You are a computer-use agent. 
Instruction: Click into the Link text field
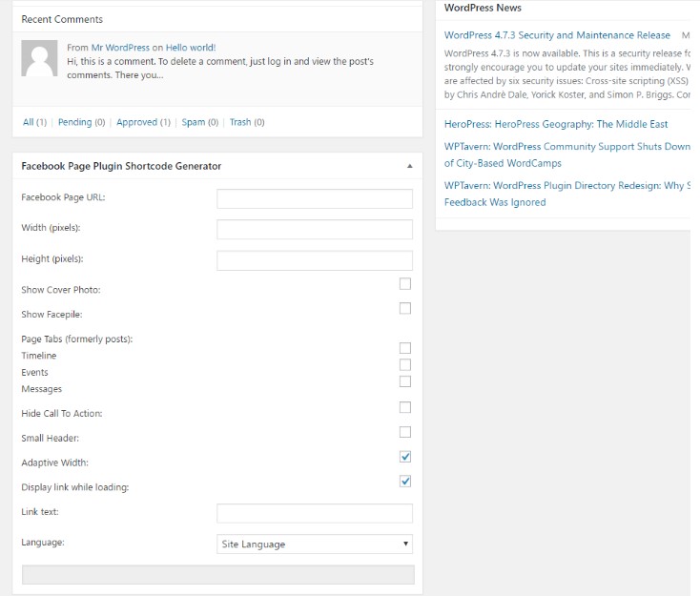click(315, 513)
